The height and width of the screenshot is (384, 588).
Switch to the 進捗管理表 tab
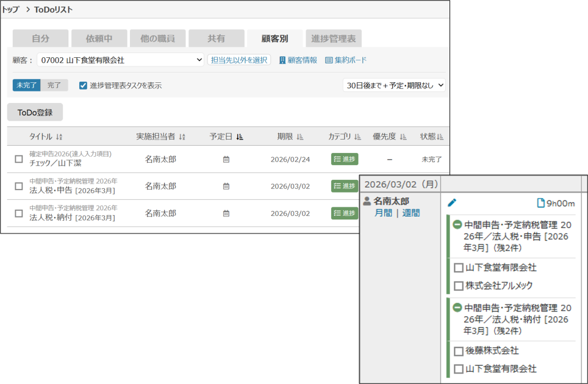click(x=334, y=38)
